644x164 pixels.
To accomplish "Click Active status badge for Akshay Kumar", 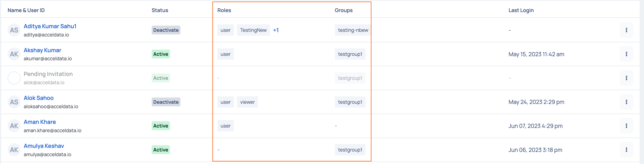I will (x=161, y=54).
